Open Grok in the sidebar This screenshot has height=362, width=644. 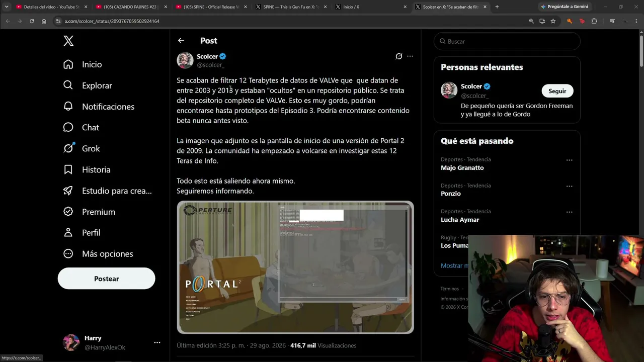pyautogui.click(x=82, y=149)
